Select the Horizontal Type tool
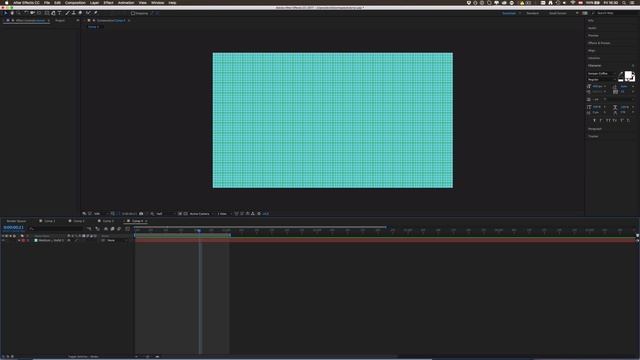 [x=59, y=13]
